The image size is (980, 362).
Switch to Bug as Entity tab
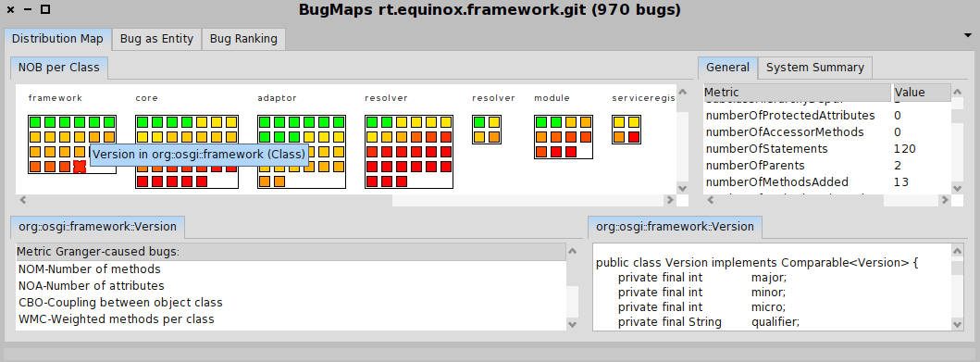(156, 39)
